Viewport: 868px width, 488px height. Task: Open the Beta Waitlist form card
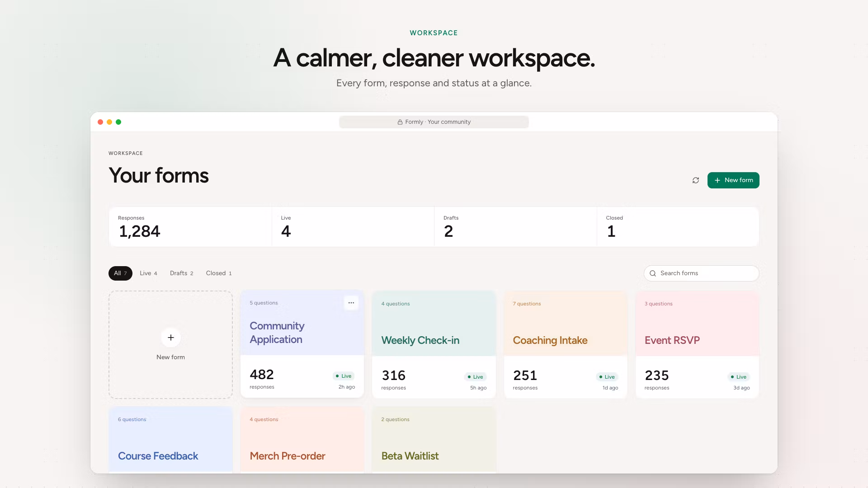tap(434, 440)
